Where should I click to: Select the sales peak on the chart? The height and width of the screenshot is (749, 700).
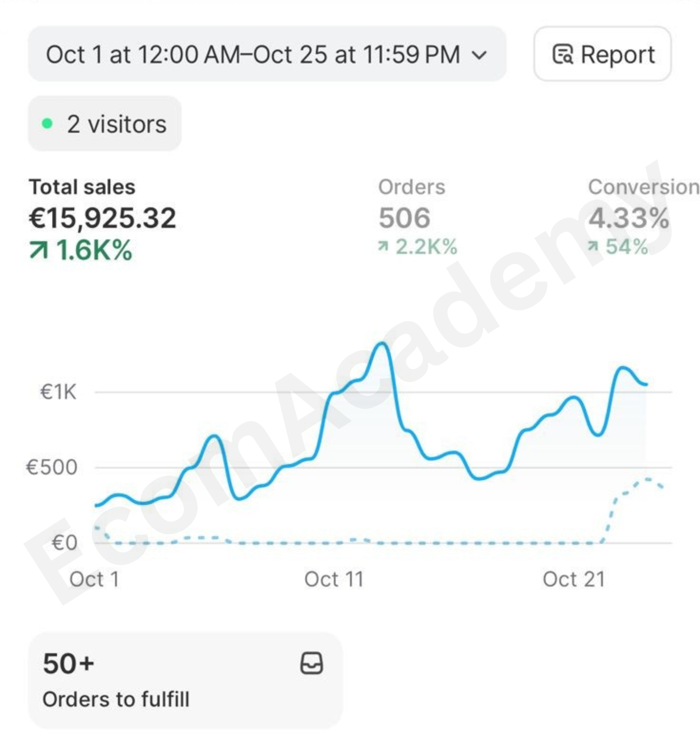[x=382, y=344]
